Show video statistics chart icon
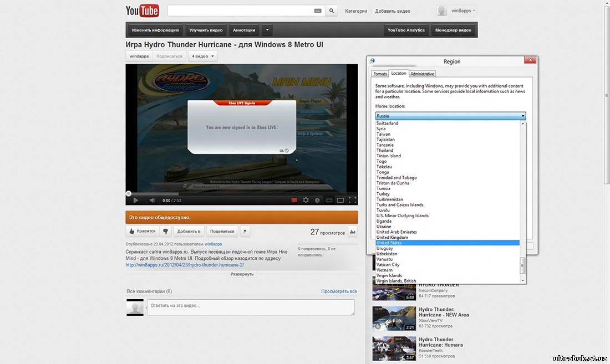The width and height of the screenshot is (610, 364). click(x=353, y=232)
